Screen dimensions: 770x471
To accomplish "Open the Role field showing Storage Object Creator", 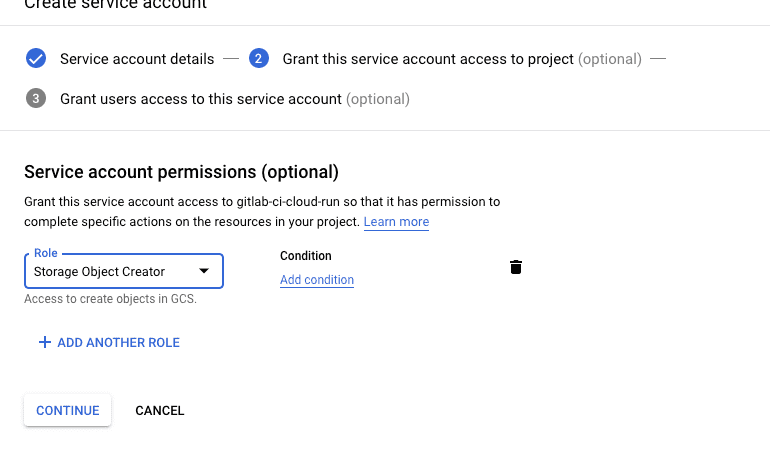I will point(110,271).
